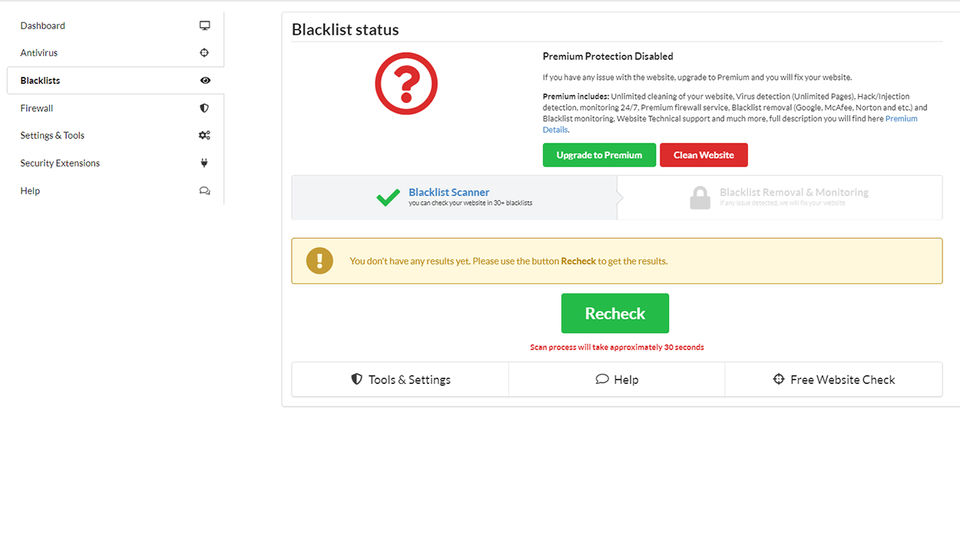This screenshot has width=960, height=533.
Task: Click the padlock icon on Blacklist Removal
Action: (700, 198)
